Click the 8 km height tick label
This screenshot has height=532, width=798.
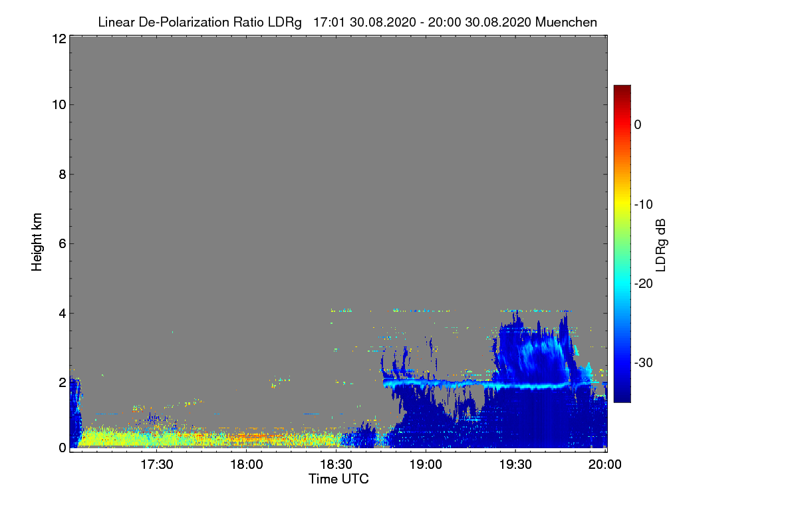pyautogui.click(x=62, y=174)
